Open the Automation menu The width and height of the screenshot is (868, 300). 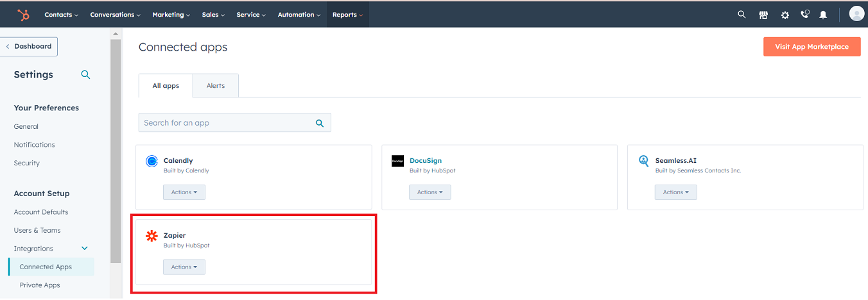click(x=299, y=14)
